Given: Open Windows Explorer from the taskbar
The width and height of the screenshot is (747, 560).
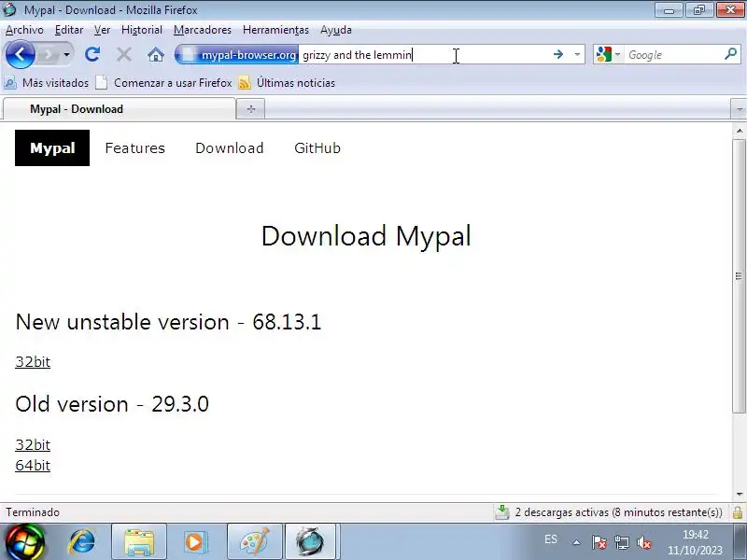Looking at the screenshot, I should (139, 542).
